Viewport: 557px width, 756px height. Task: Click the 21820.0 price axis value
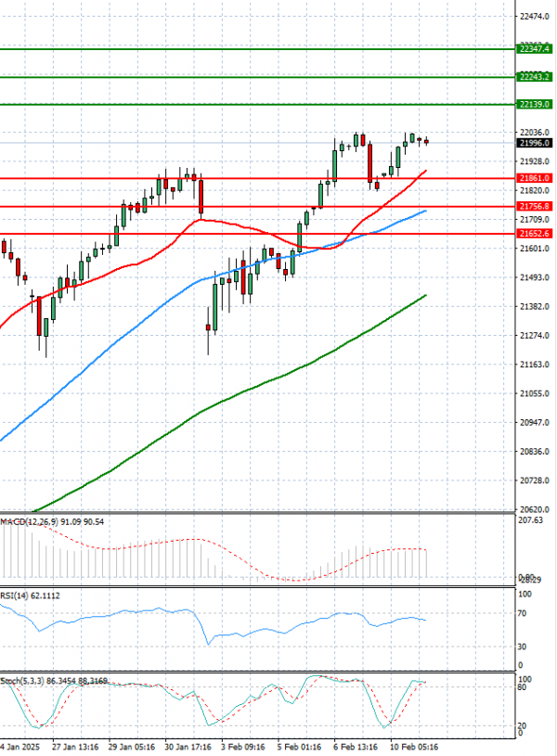[535, 190]
